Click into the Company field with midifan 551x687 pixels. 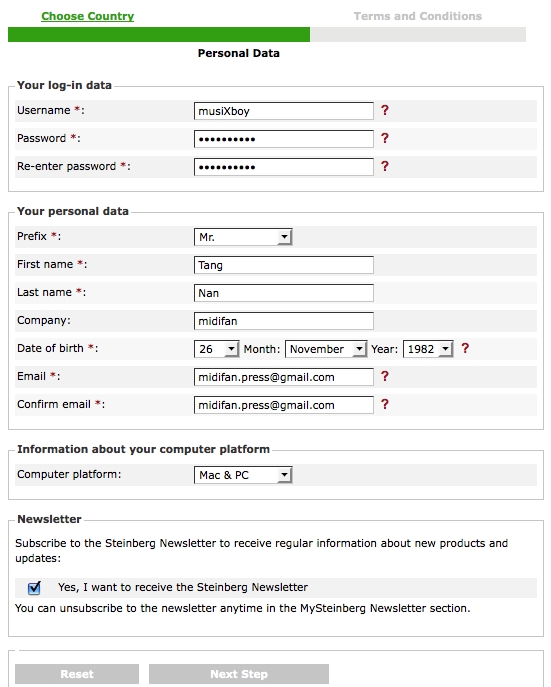click(284, 321)
